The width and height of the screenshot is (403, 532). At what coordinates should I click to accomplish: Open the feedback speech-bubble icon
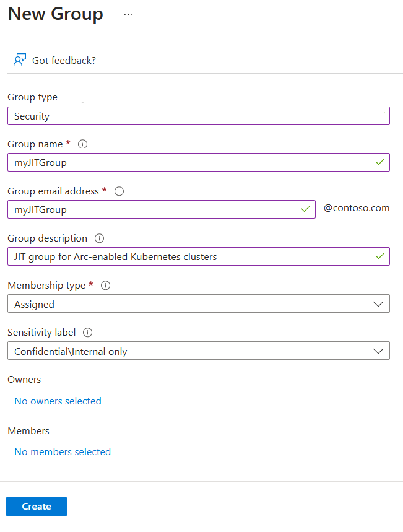(x=20, y=59)
